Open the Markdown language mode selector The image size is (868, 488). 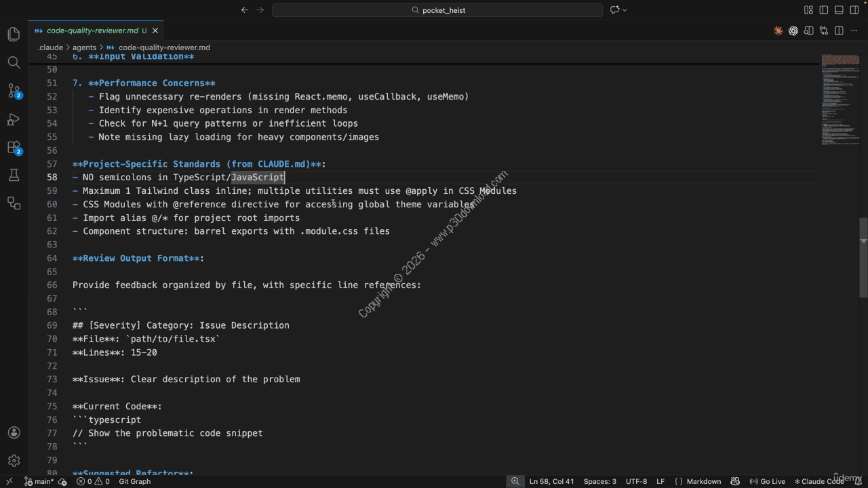pyautogui.click(x=703, y=481)
